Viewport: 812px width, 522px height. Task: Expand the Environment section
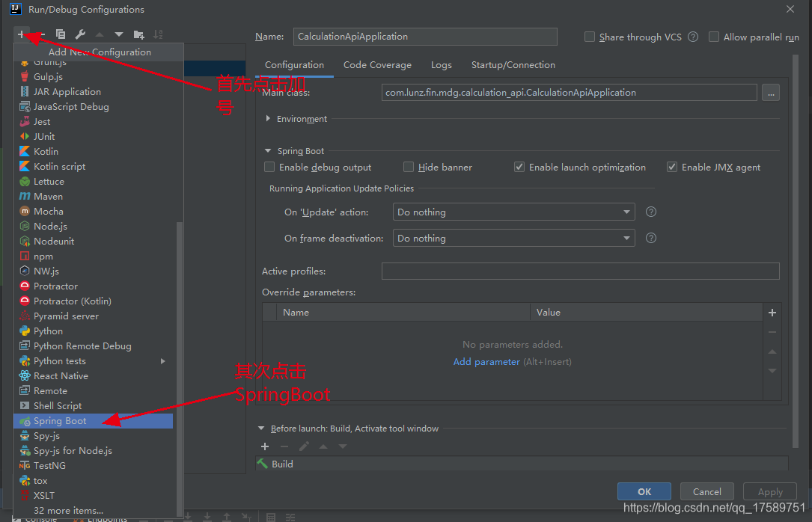[x=268, y=118]
